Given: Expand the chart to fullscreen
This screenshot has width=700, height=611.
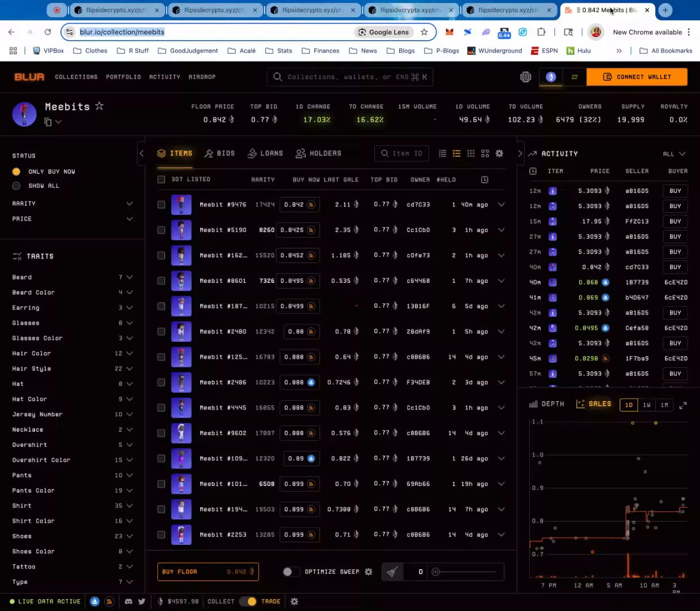Looking at the screenshot, I should (x=683, y=405).
